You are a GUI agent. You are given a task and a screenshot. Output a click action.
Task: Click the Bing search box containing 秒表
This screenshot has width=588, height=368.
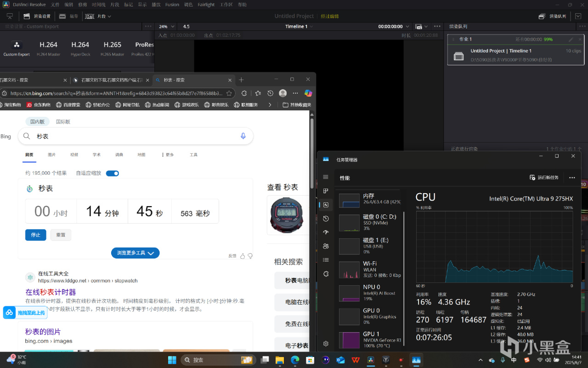tap(136, 136)
